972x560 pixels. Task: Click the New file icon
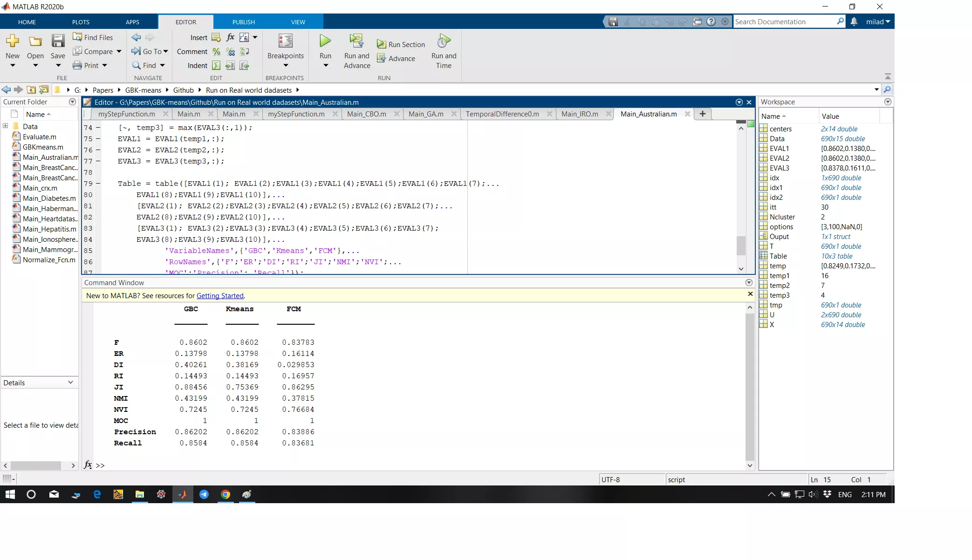pyautogui.click(x=13, y=41)
